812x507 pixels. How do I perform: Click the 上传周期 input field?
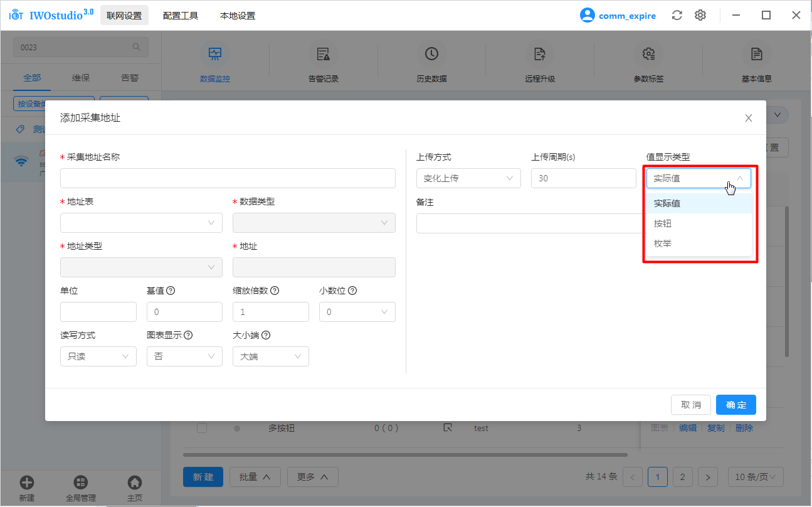click(583, 178)
